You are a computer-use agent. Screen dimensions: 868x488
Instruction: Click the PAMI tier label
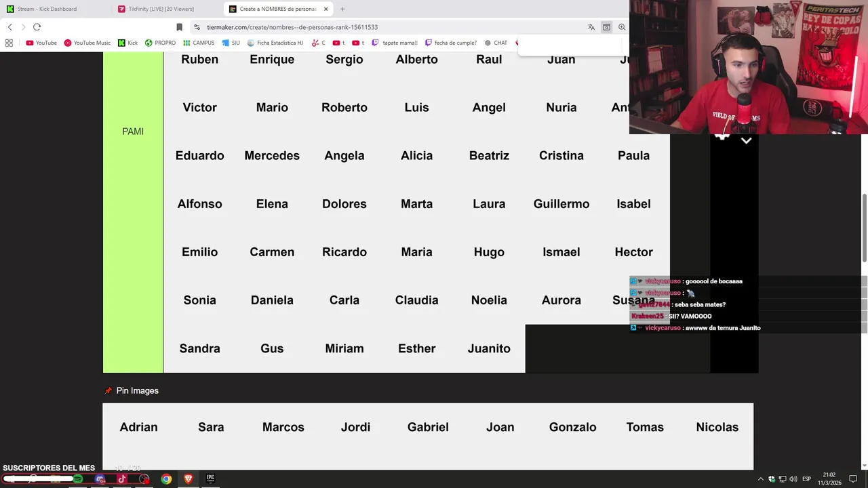click(x=133, y=131)
